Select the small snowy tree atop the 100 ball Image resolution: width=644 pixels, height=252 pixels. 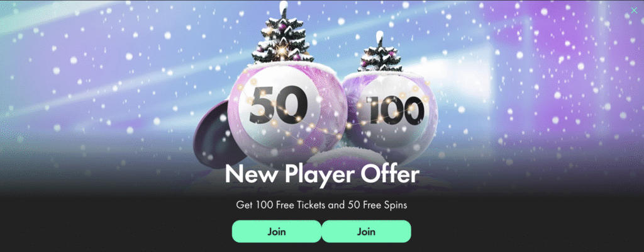coord(379,53)
